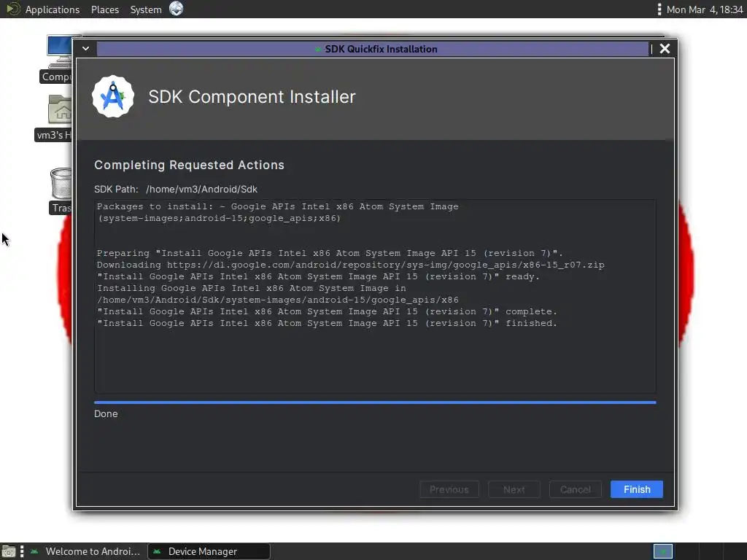Click the 'Completing Requested Actions' heading
Viewport: 747px width, 560px height.
189,165
